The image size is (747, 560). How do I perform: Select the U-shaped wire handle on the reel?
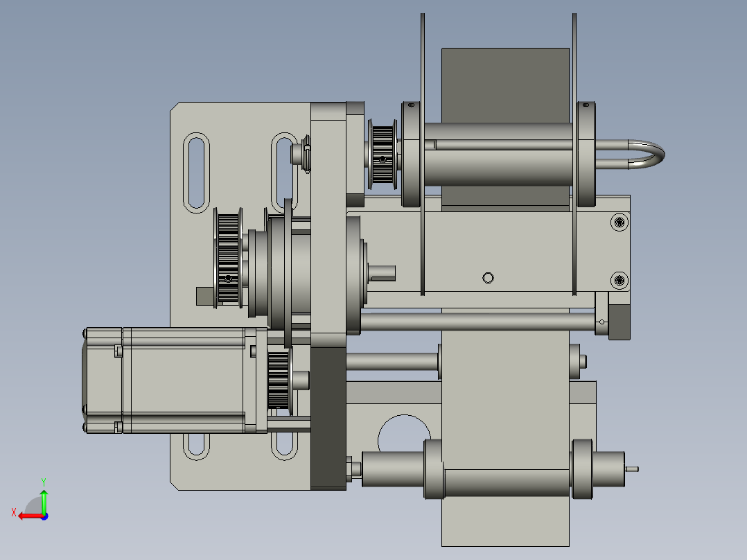630,154
